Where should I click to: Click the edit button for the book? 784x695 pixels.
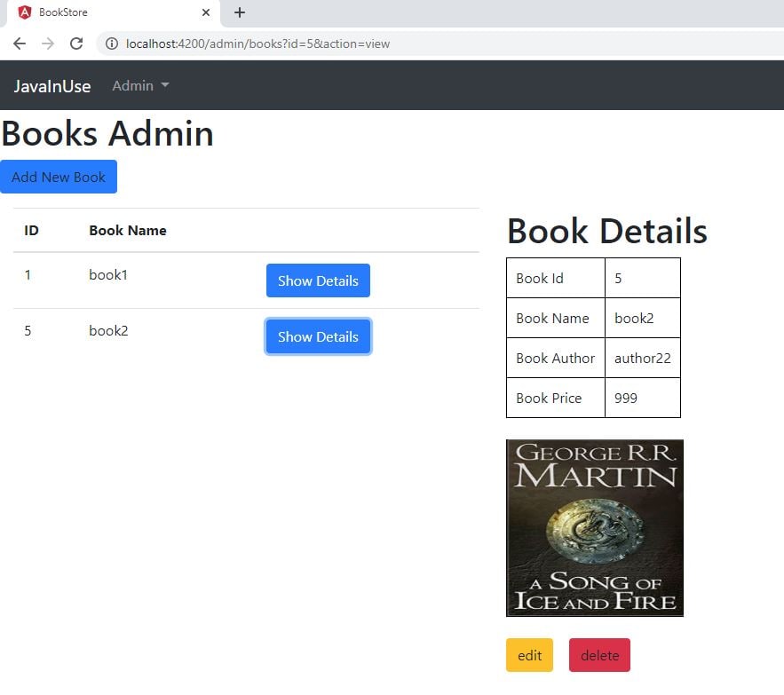tap(529, 655)
